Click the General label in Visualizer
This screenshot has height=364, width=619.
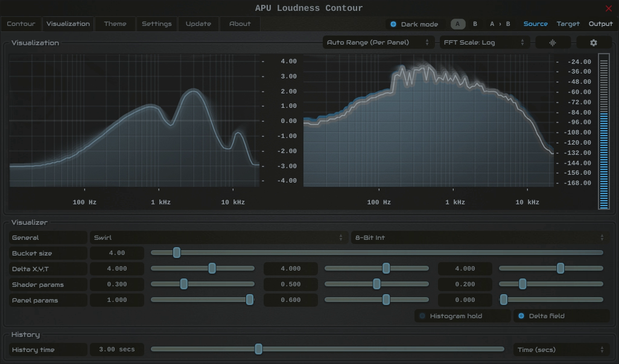[48, 237]
